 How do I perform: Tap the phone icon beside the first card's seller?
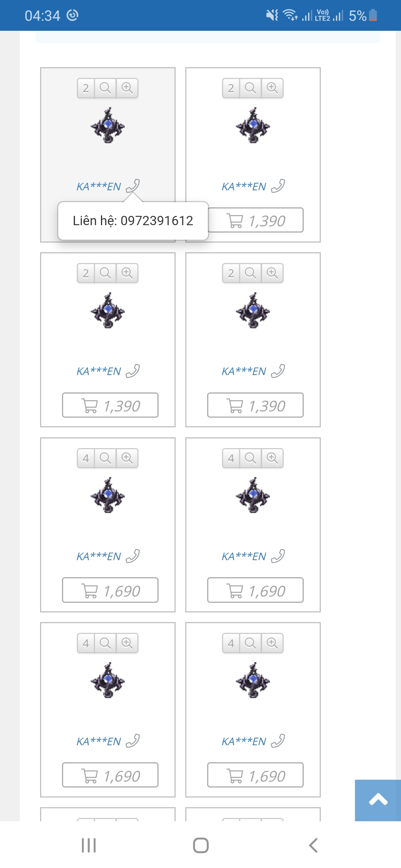[133, 186]
